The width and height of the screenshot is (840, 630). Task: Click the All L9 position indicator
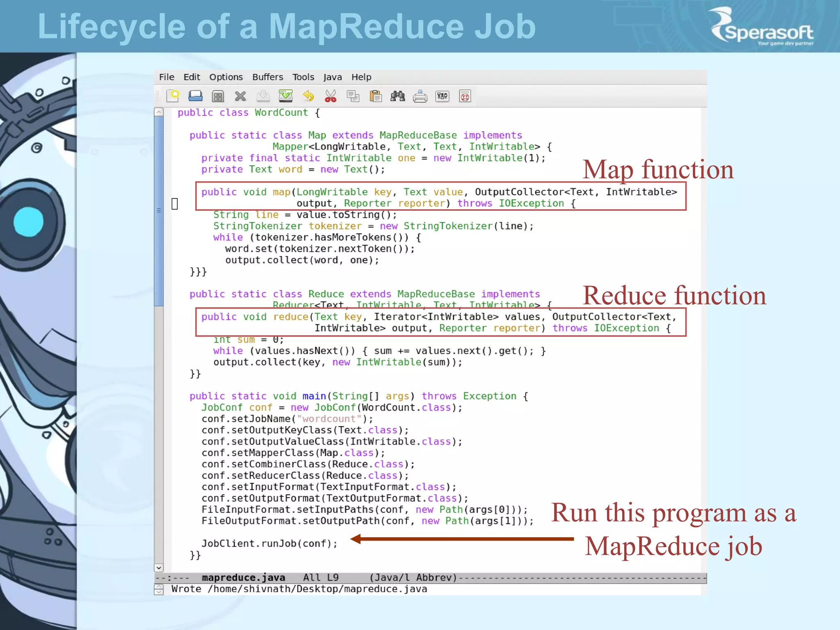[x=321, y=577]
